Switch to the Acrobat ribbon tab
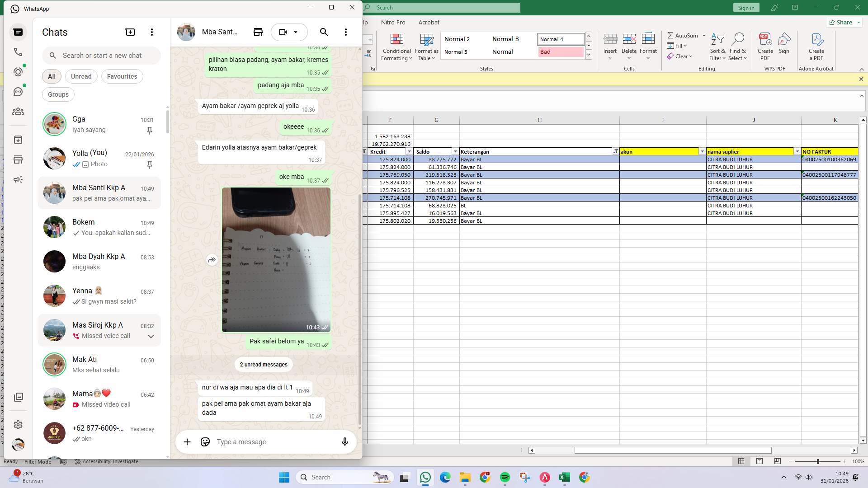868x488 pixels. click(x=429, y=22)
